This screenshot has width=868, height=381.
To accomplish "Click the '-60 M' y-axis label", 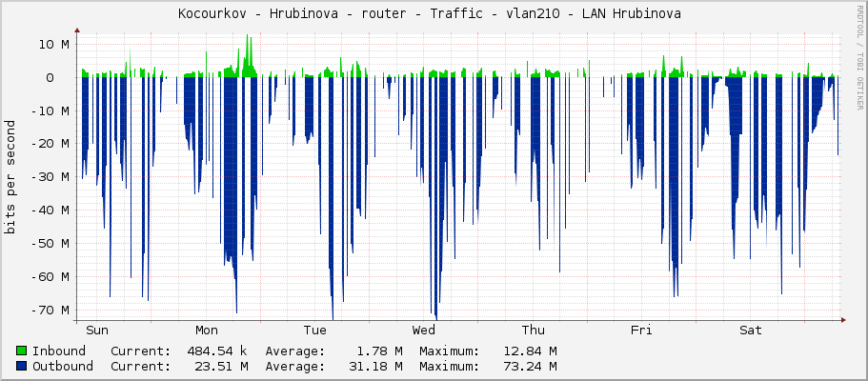I will pos(50,276).
